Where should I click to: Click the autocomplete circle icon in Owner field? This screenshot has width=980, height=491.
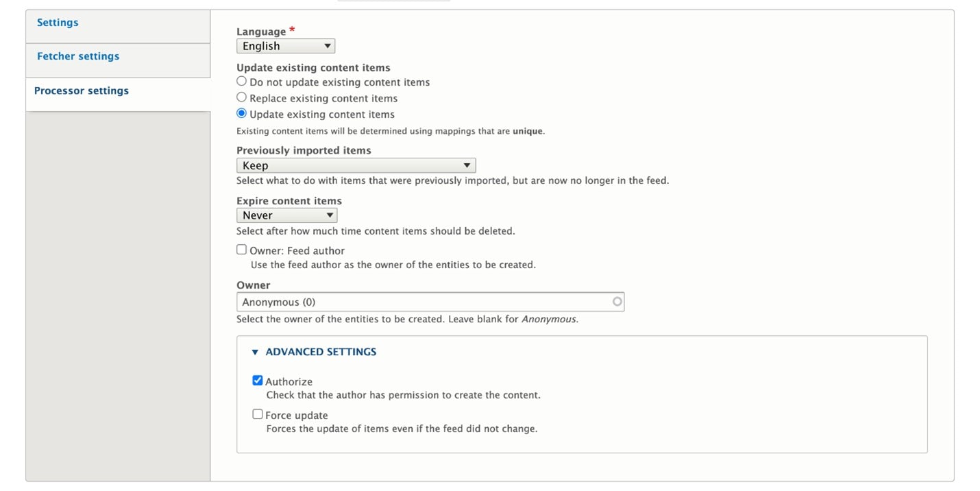617,302
